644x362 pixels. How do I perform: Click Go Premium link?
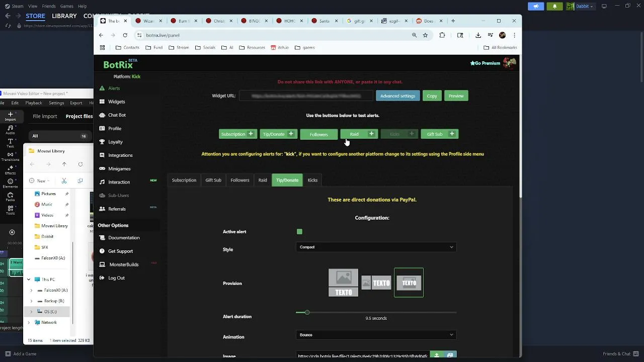(x=485, y=63)
